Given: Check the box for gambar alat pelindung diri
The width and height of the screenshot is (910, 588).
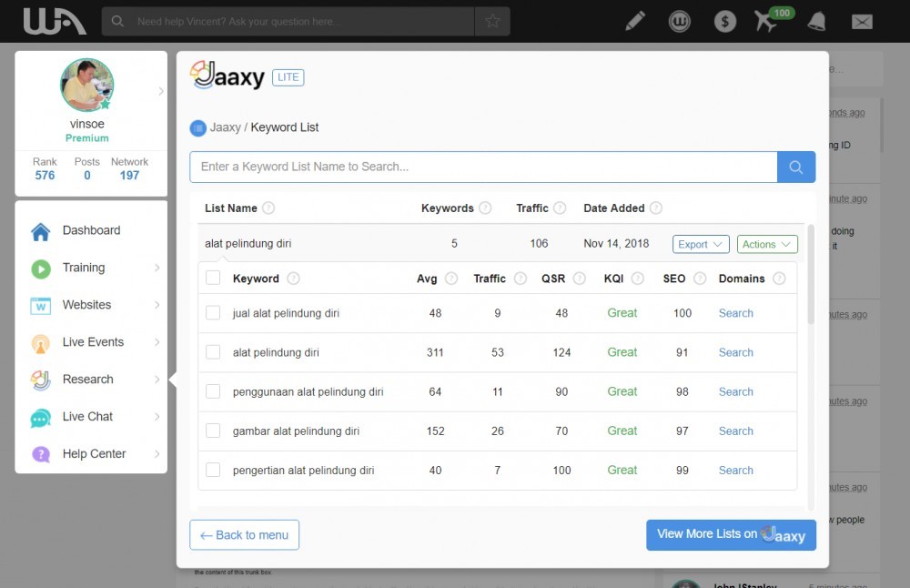Looking at the screenshot, I should pos(213,431).
